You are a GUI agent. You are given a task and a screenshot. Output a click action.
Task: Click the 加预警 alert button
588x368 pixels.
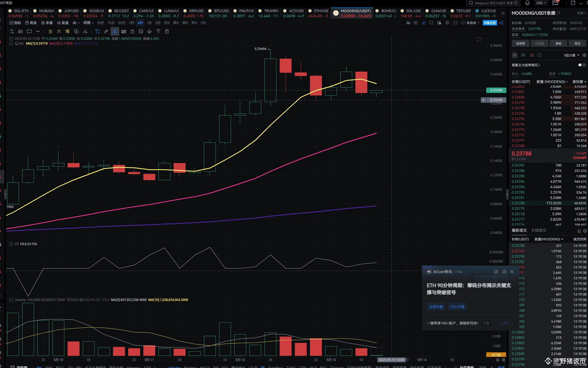(520, 43)
